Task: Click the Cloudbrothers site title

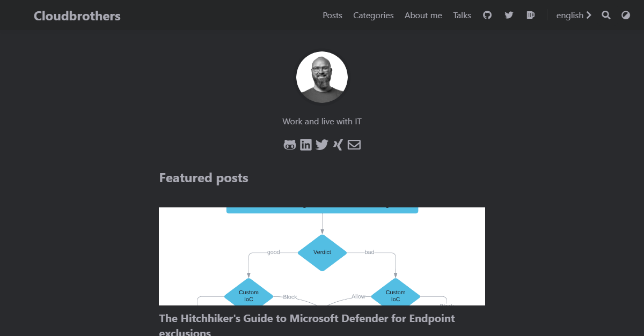Action: [x=77, y=16]
